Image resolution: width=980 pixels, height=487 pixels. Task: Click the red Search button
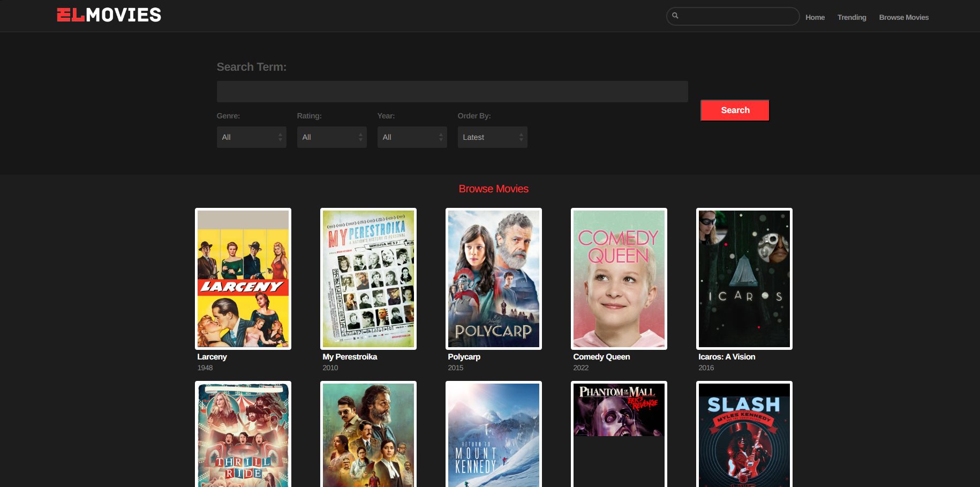coord(735,110)
